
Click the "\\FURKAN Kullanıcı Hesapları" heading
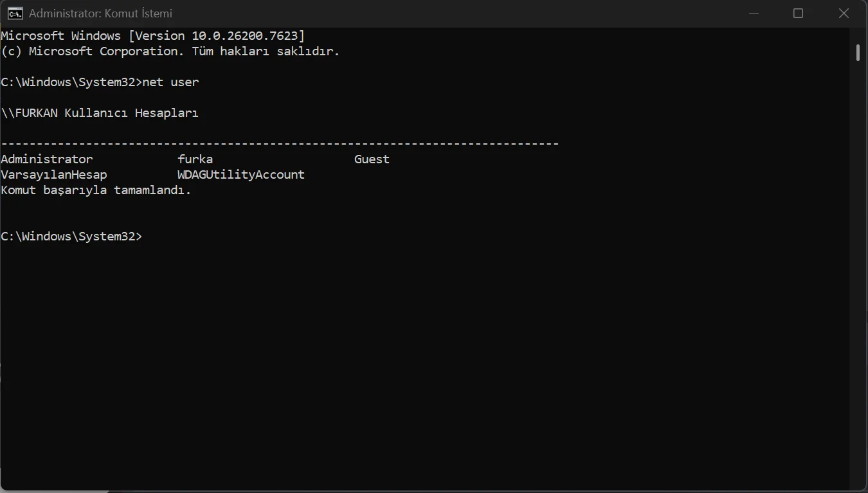pos(100,113)
